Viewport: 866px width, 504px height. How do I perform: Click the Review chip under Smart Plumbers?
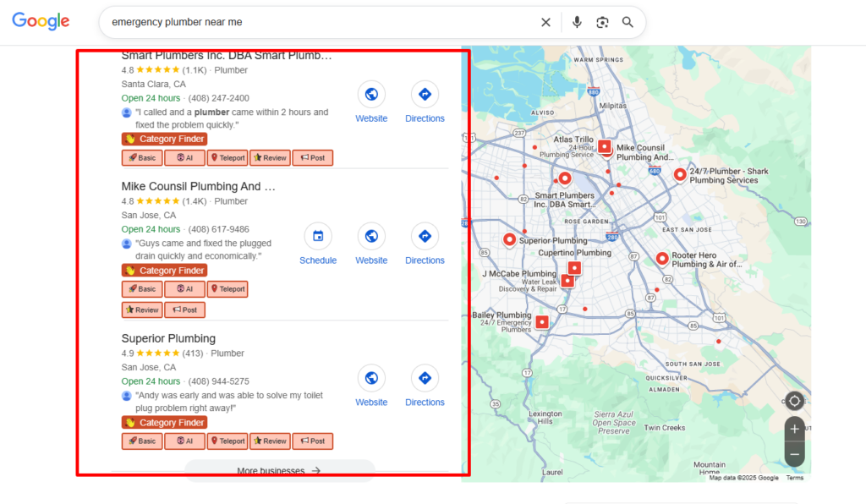[x=270, y=157]
